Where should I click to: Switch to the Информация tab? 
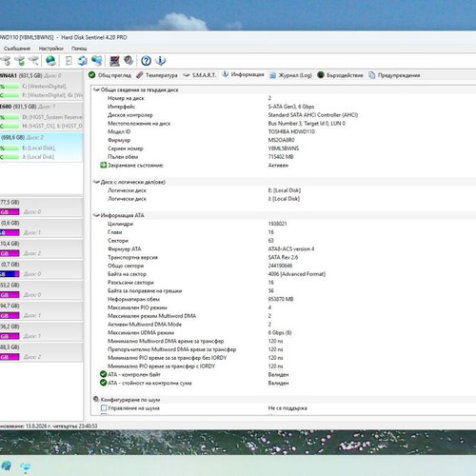click(x=243, y=74)
